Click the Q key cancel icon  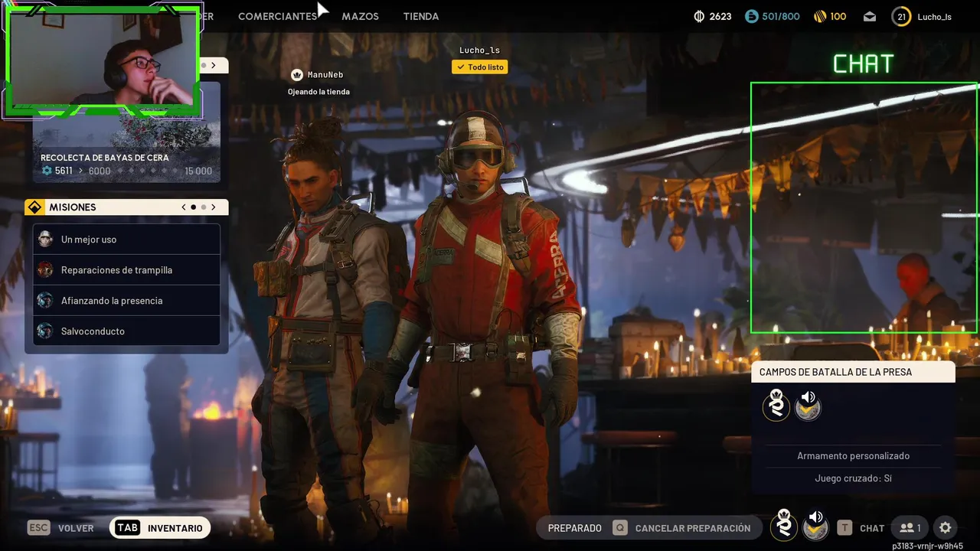(620, 528)
